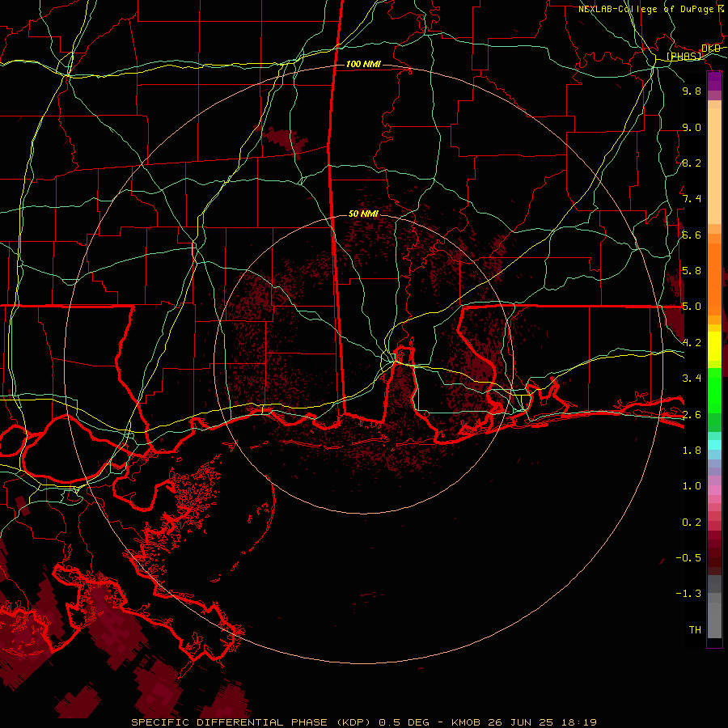Viewport: 728px width, 728px height.
Task: Click the 5.0 color scale value
Action: [692, 307]
